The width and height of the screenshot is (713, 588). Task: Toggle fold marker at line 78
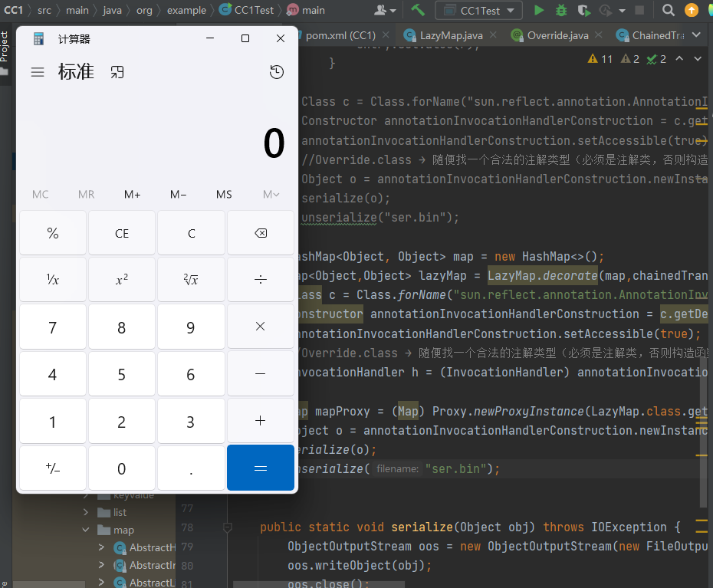click(228, 527)
